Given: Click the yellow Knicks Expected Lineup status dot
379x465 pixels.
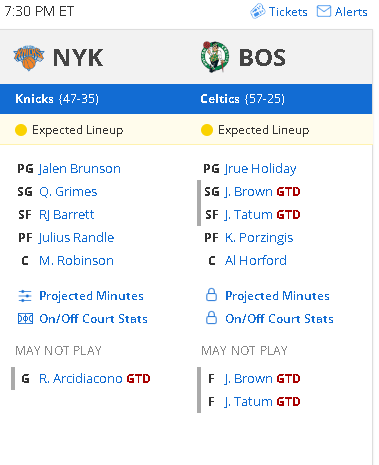Looking at the screenshot, I should point(21,130).
